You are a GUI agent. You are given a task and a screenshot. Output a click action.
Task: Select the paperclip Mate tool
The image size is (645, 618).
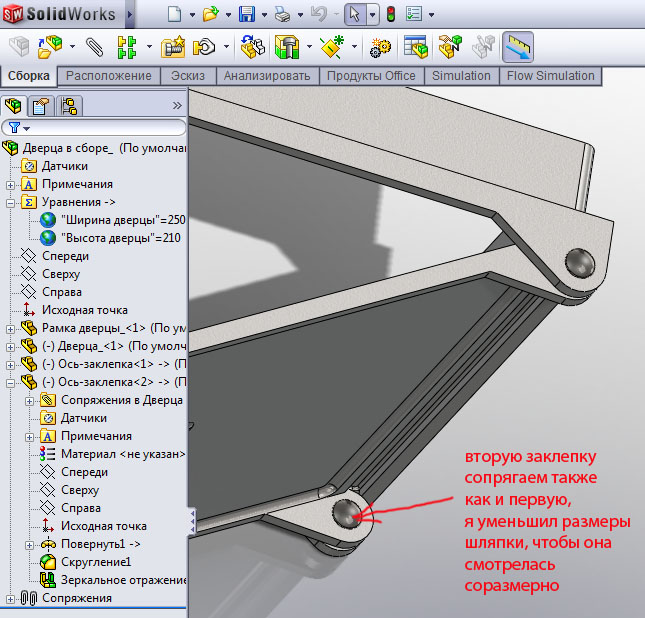pyautogui.click(x=95, y=47)
